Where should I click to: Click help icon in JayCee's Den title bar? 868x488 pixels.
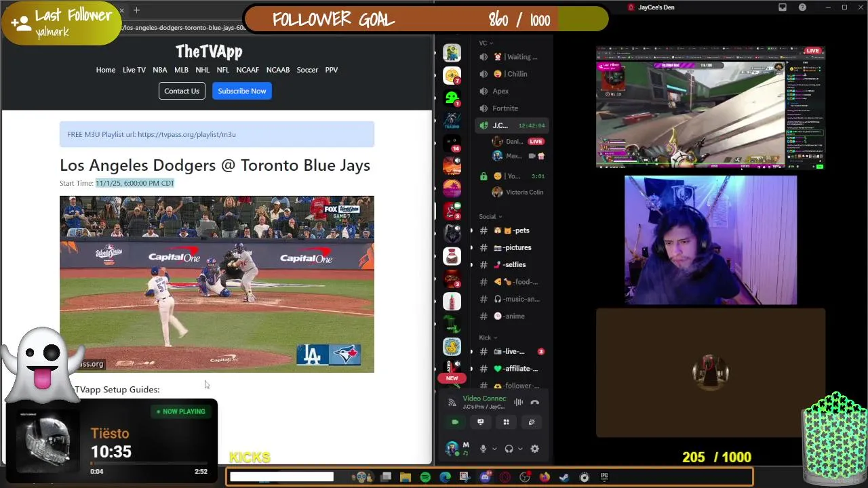pyautogui.click(x=802, y=7)
